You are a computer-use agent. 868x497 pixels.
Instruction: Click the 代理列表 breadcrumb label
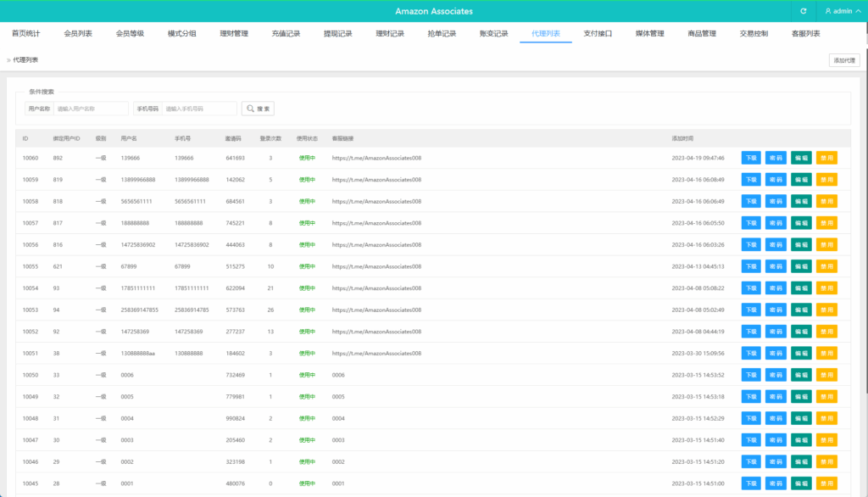(x=28, y=60)
